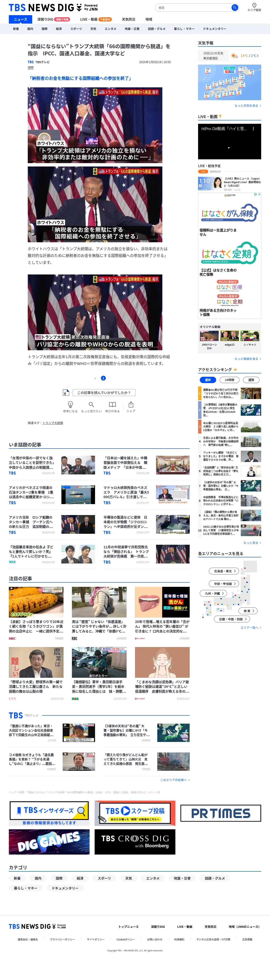Select 九州・沖縄 area button
Image resolution: width=270 pixels, height=980 pixels.
pos(214,594)
